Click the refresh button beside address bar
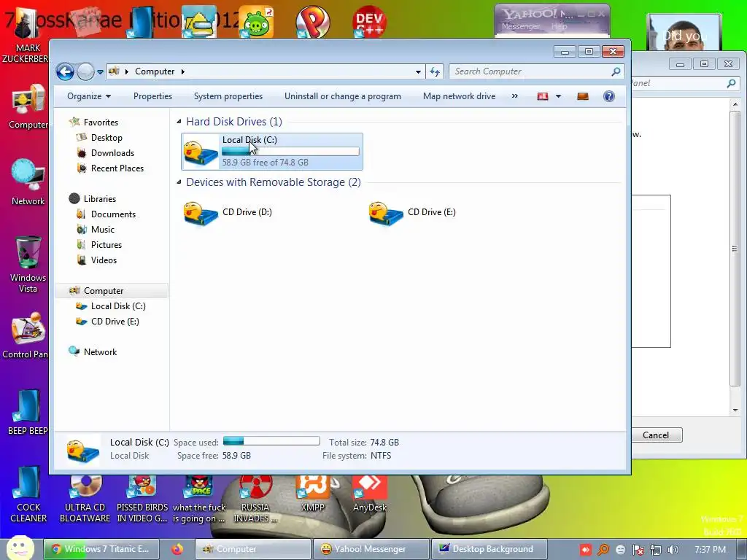This screenshot has height=560, width=747. [x=435, y=72]
